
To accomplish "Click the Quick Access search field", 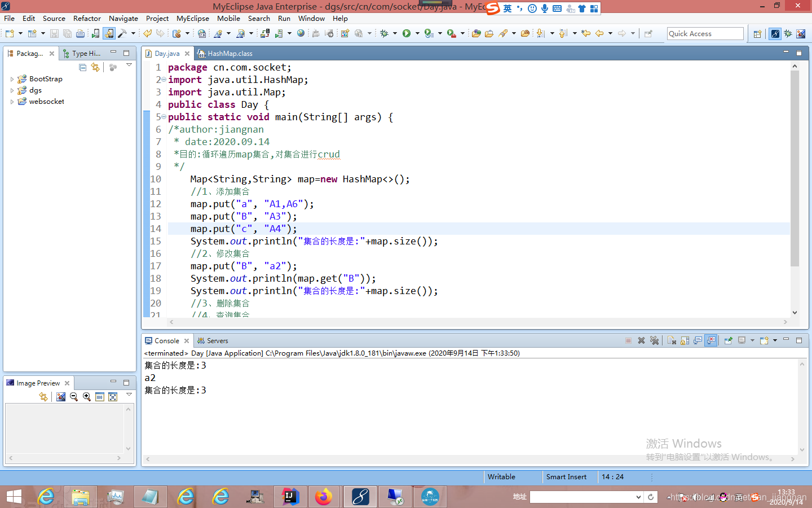I will pyautogui.click(x=705, y=33).
